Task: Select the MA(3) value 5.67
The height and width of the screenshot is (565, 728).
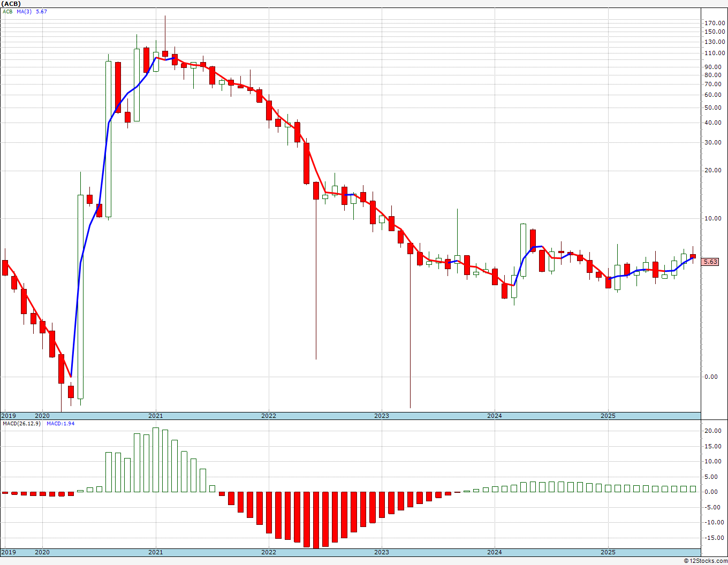Action: point(41,11)
